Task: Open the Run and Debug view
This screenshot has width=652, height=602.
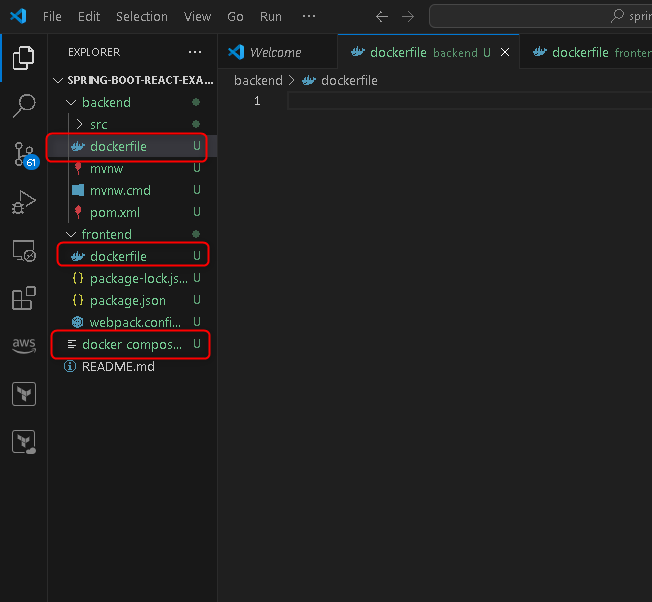Action: tap(24, 202)
